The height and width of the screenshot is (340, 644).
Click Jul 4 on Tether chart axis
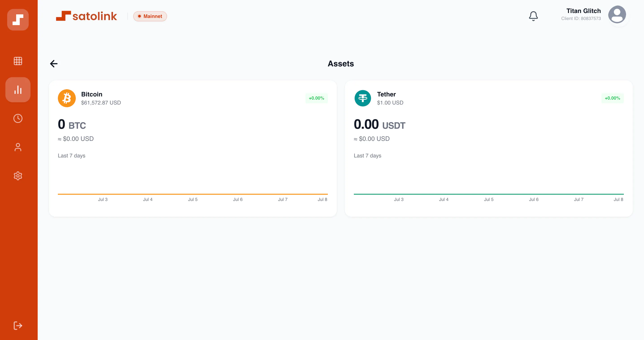click(x=444, y=200)
